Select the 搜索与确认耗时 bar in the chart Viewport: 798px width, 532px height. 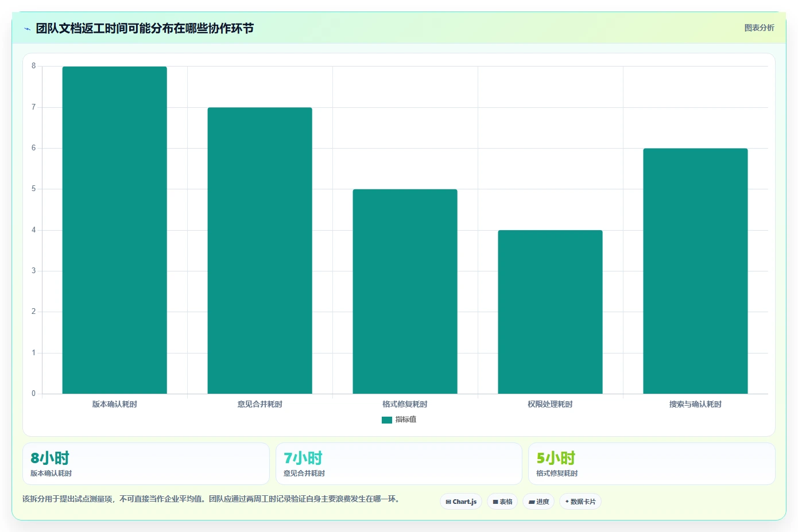point(695,271)
